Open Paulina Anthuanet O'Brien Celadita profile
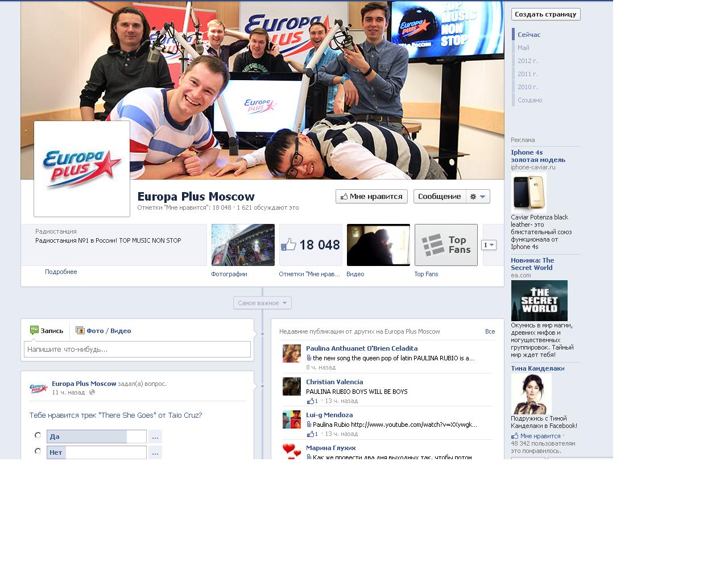Viewport: 728px width, 582px height. point(362,348)
